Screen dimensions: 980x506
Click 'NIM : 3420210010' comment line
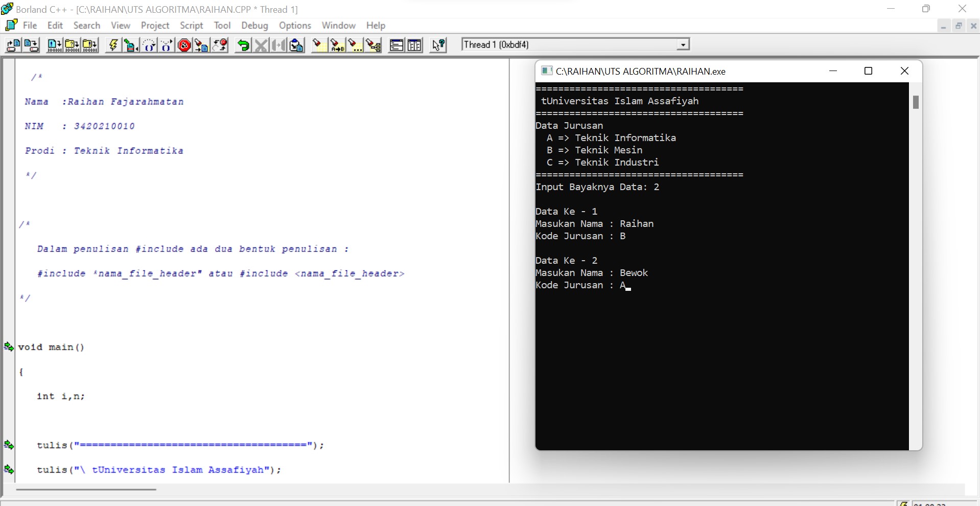(x=80, y=126)
